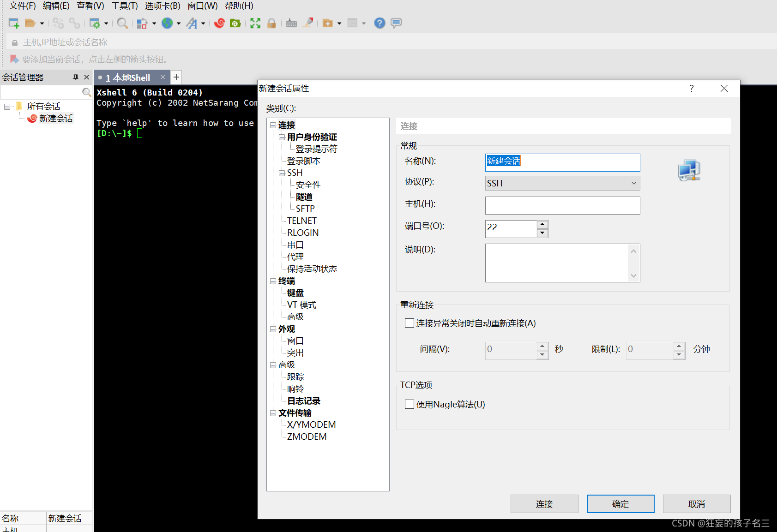
Task: Click the 主机(H) host input field
Action: [562, 205]
